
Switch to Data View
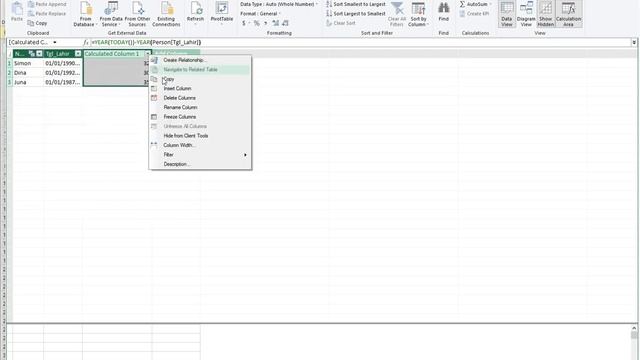coord(507,14)
